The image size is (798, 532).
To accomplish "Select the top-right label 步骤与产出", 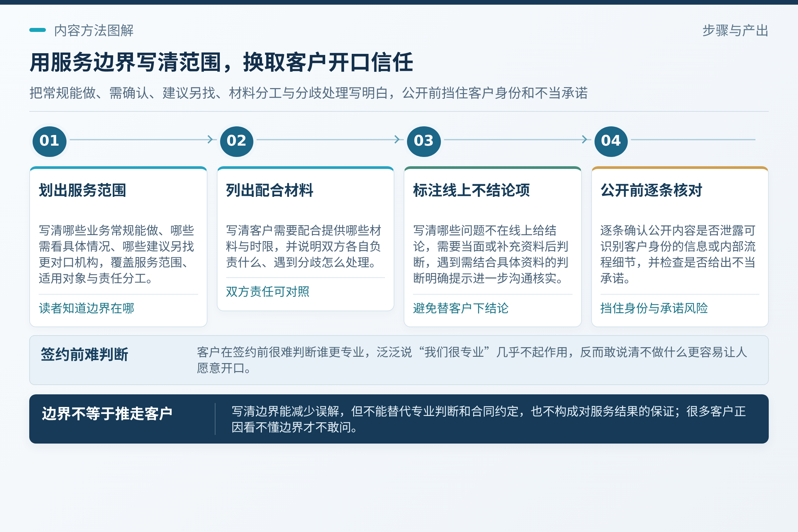I will (735, 31).
